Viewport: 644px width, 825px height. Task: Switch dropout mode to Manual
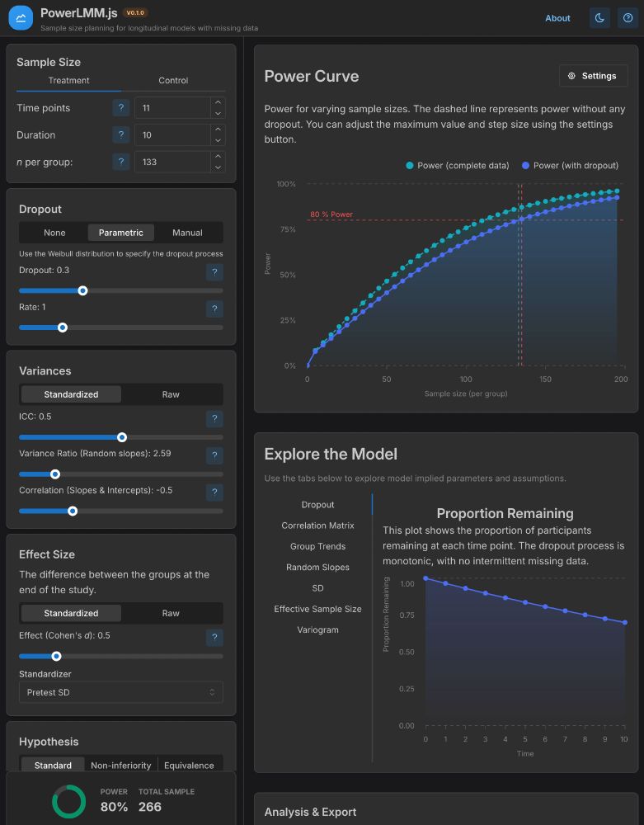pyautogui.click(x=187, y=233)
